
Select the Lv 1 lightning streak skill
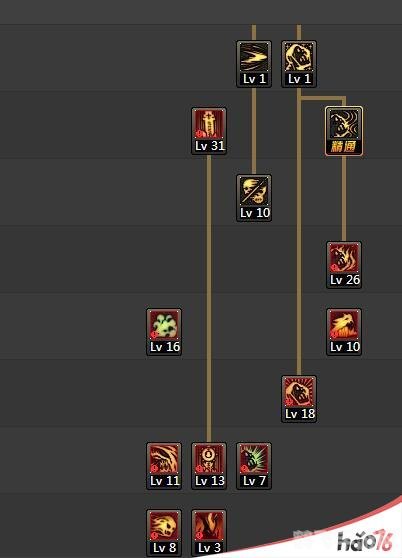(254, 64)
